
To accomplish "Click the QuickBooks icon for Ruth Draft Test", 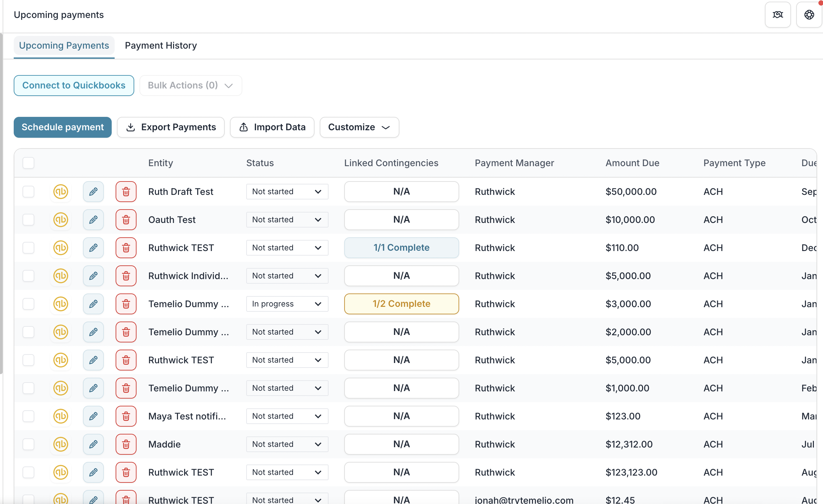I will tap(61, 192).
